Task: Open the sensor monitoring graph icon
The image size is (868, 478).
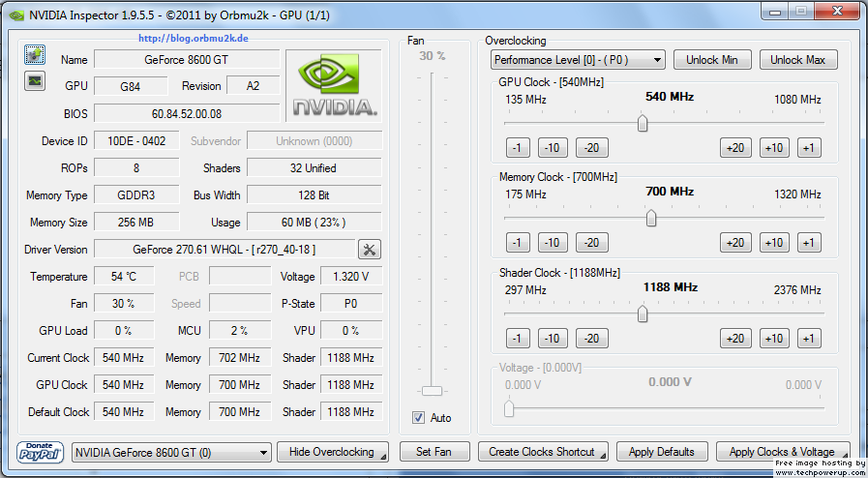Action: pyautogui.click(x=35, y=80)
